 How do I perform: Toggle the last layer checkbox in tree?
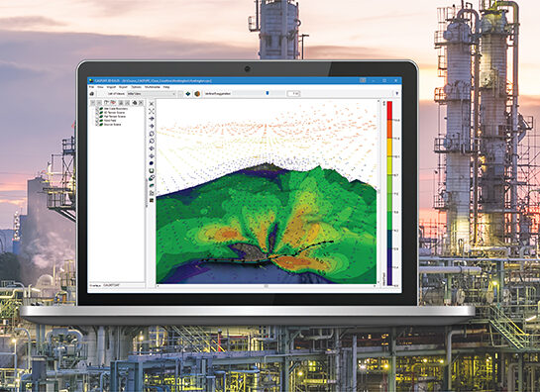[x=97, y=125]
